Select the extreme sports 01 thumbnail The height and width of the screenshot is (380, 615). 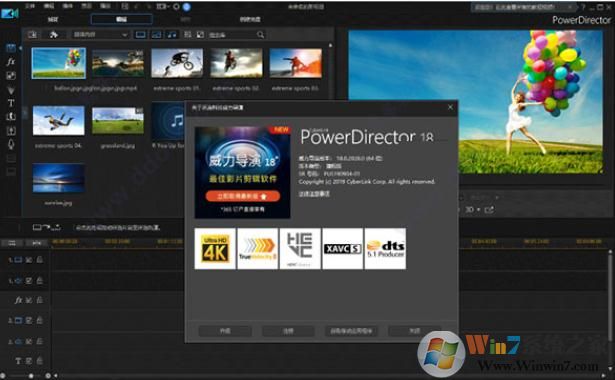[177, 63]
